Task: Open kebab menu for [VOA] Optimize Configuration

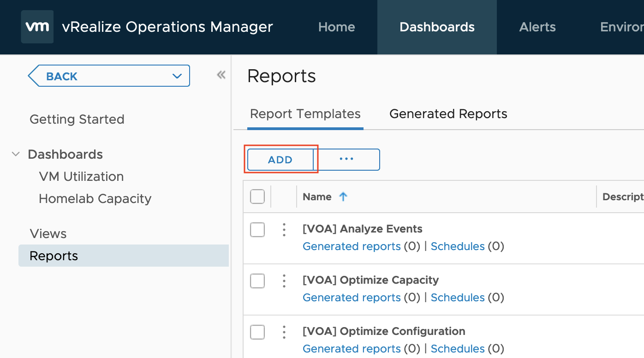Action: [284, 332]
